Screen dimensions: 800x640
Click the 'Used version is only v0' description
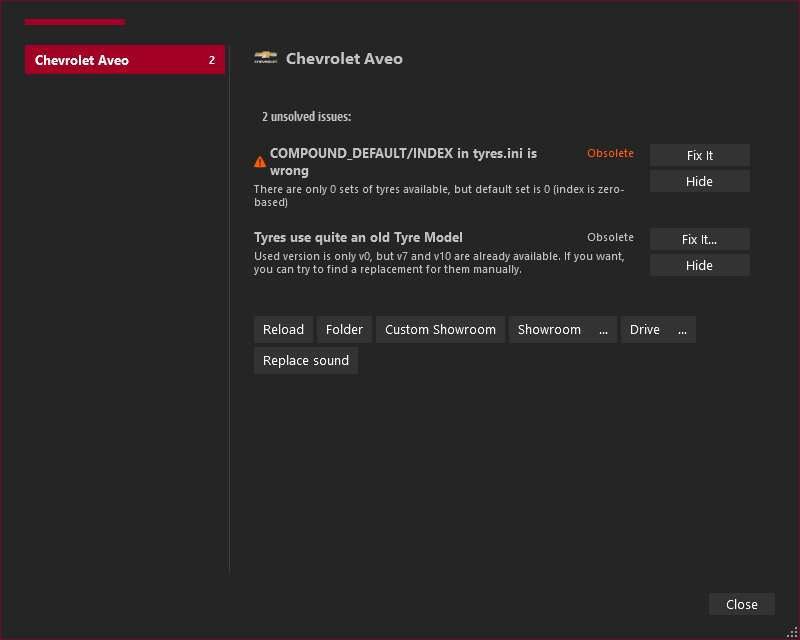pyautogui.click(x=439, y=262)
